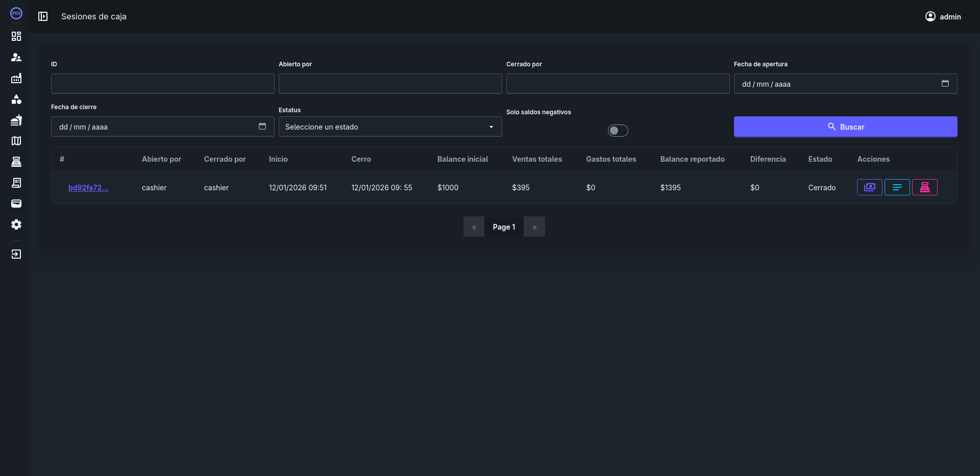Enable the Solo saldos negativos switch
Viewport: 980px width, 476px height.
click(x=618, y=131)
